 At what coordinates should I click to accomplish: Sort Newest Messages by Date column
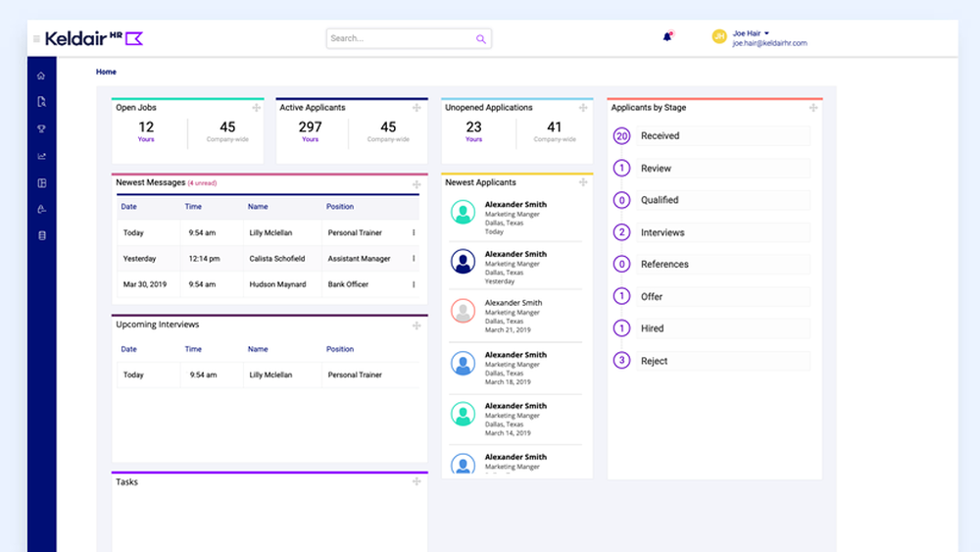128,206
